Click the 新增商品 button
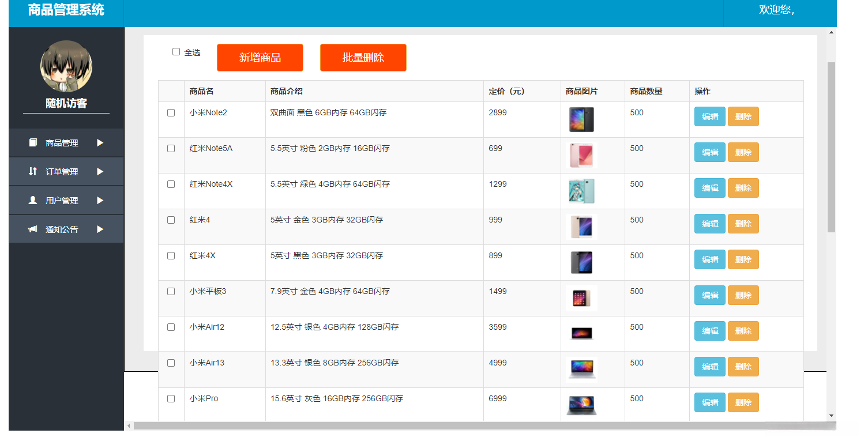The image size is (868, 441). click(260, 58)
